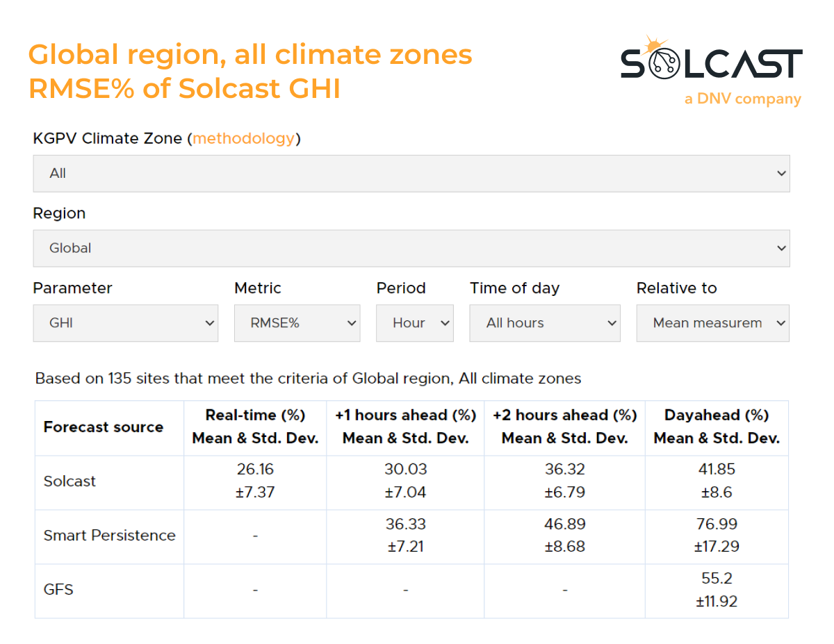Expand the Region dropdown showing Global

pyautogui.click(x=411, y=248)
